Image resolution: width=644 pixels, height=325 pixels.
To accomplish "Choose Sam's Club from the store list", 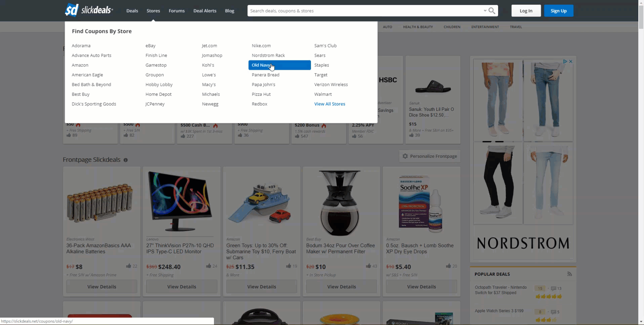I will (x=325, y=46).
